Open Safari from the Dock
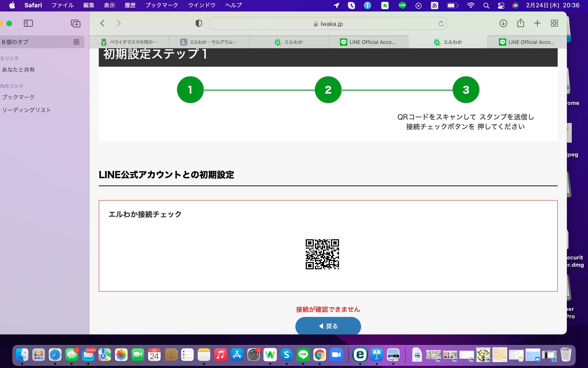588x368 pixels. click(55, 355)
